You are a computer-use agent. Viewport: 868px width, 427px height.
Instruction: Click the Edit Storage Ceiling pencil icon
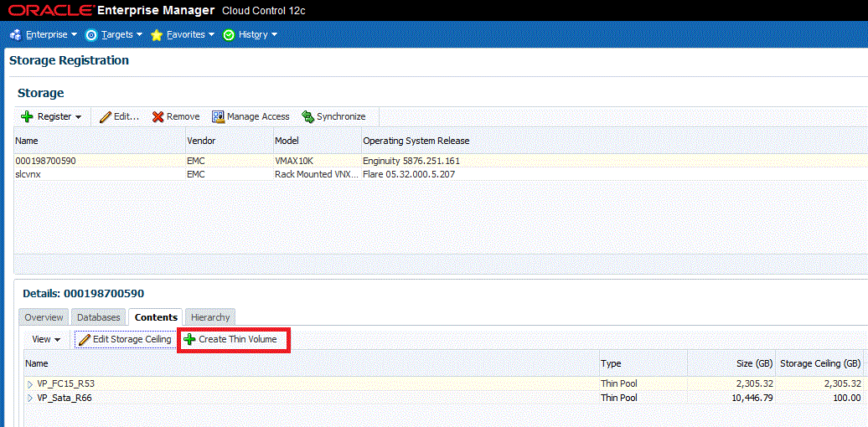pos(84,339)
